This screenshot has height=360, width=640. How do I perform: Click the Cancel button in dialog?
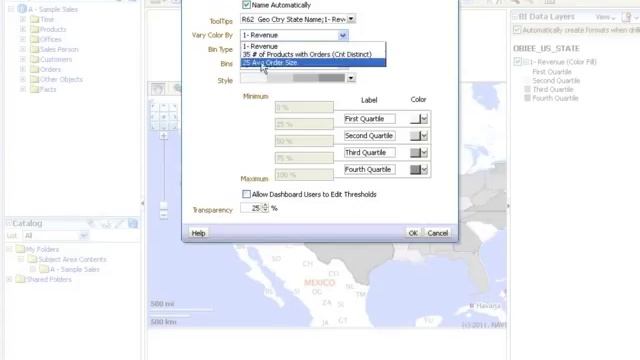coord(438,233)
